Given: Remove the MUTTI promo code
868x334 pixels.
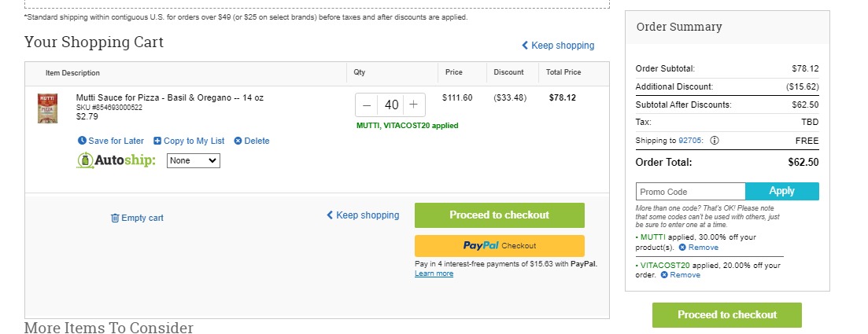Looking at the screenshot, I should click(x=699, y=248).
